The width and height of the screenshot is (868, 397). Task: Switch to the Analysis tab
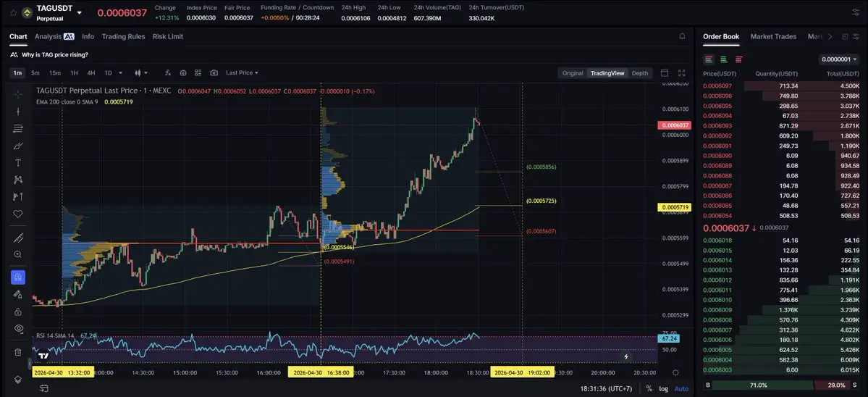[54, 36]
